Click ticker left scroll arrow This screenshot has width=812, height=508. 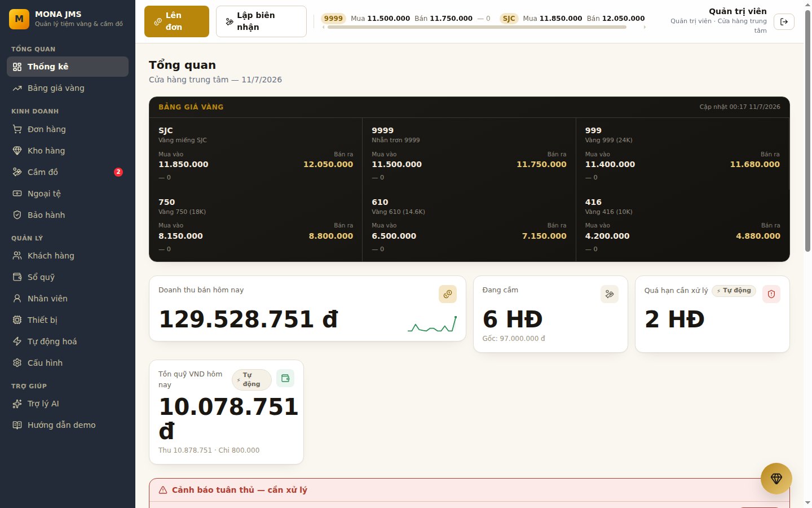pyautogui.click(x=323, y=27)
